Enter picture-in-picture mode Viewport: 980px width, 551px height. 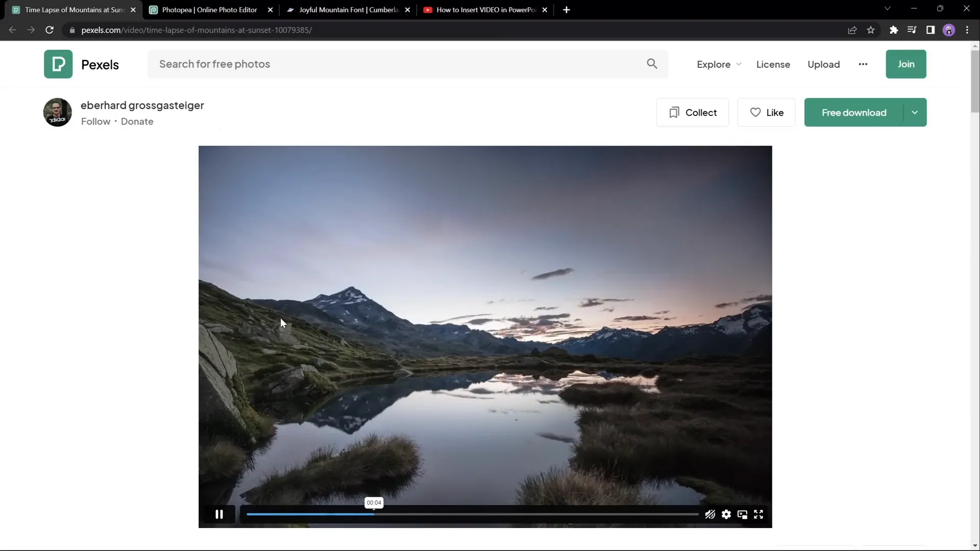(743, 514)
